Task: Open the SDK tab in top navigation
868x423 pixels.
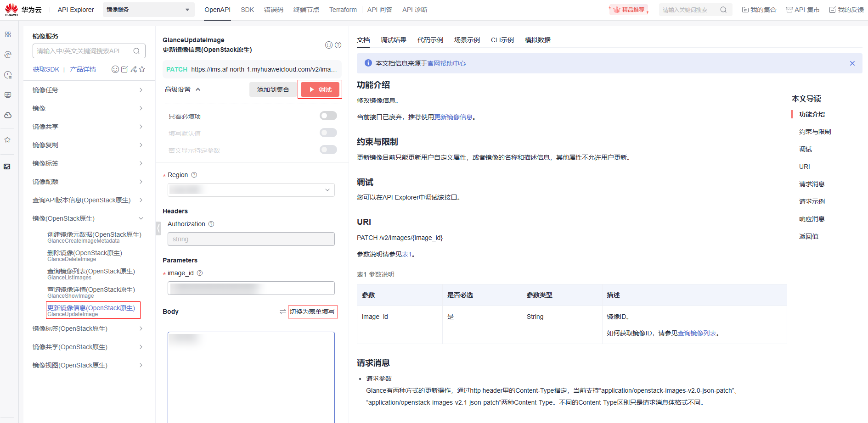Action: 247,10
